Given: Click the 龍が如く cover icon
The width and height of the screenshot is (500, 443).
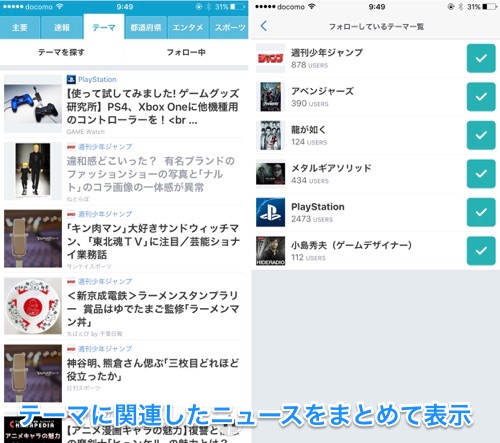Looking at the screenshot, I should (270, 135).
